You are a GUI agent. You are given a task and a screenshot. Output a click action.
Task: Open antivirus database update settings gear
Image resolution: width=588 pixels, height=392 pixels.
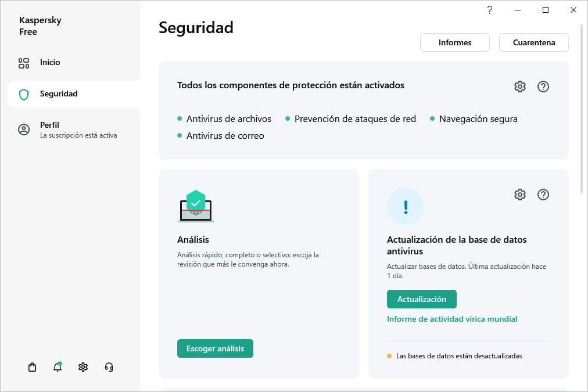click(519, 194)
